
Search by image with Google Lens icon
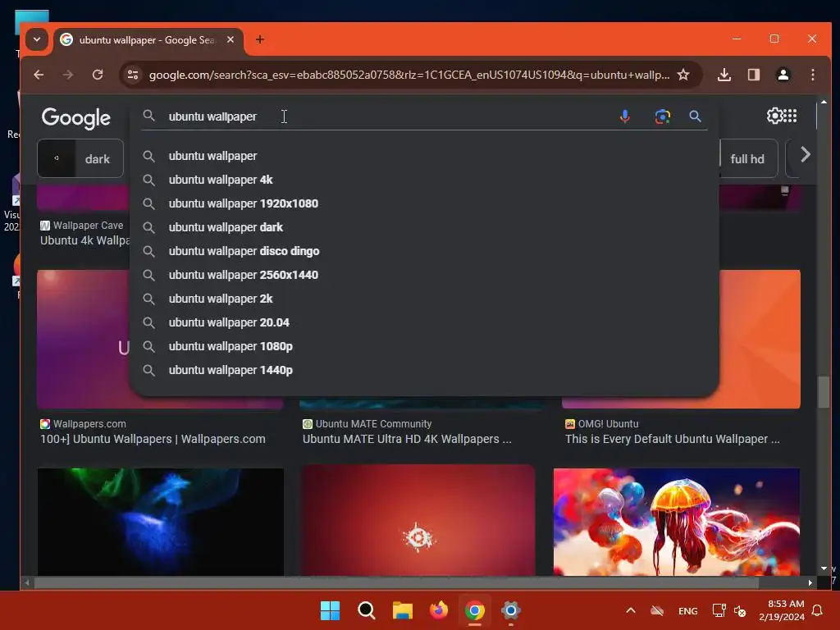point(663,116)
